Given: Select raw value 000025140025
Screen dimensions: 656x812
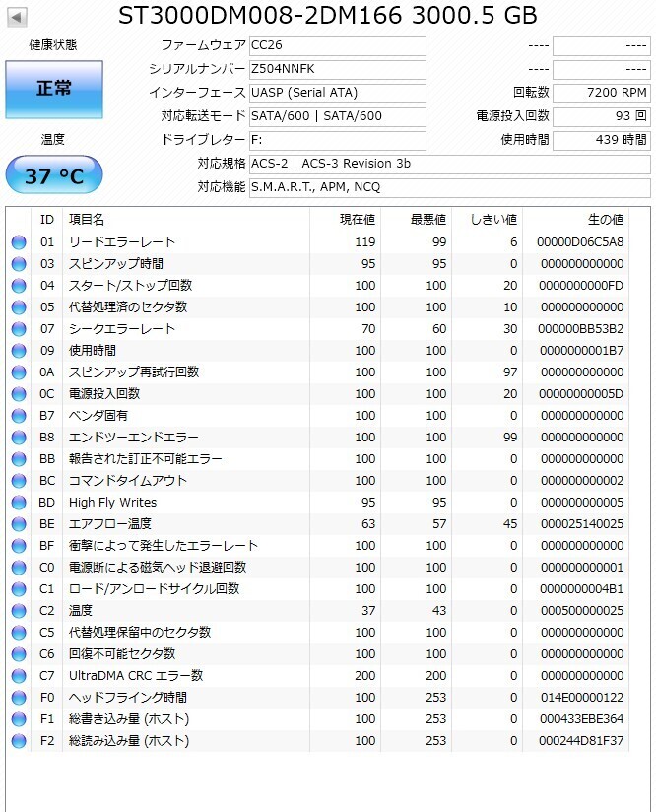Looking at the screenshot, I should coord(582,524).
